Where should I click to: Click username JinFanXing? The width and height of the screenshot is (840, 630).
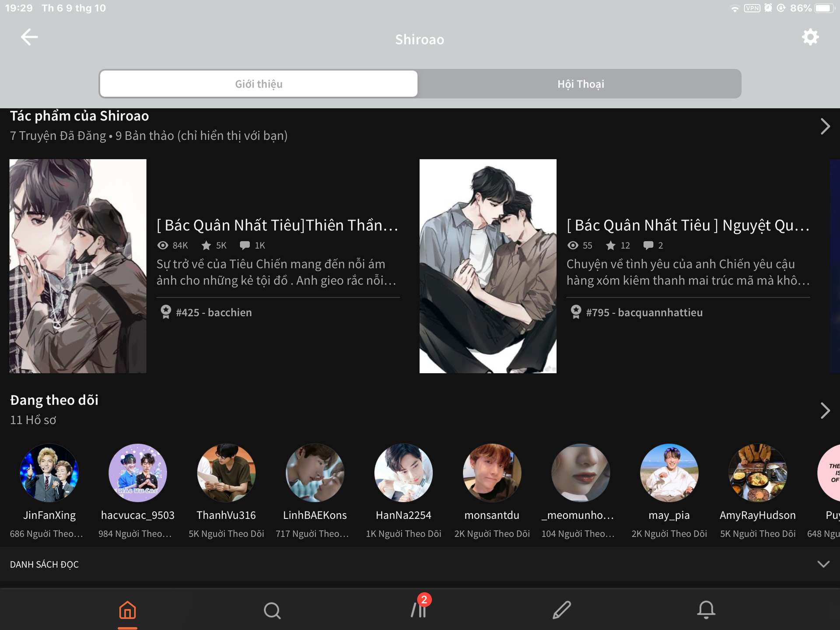(x=49, y=515)
